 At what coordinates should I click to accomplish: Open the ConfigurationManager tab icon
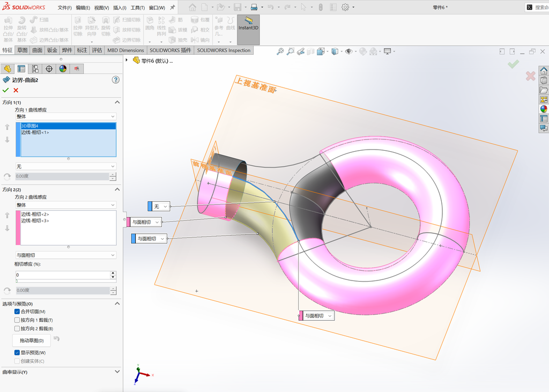[x=35, y=69]
